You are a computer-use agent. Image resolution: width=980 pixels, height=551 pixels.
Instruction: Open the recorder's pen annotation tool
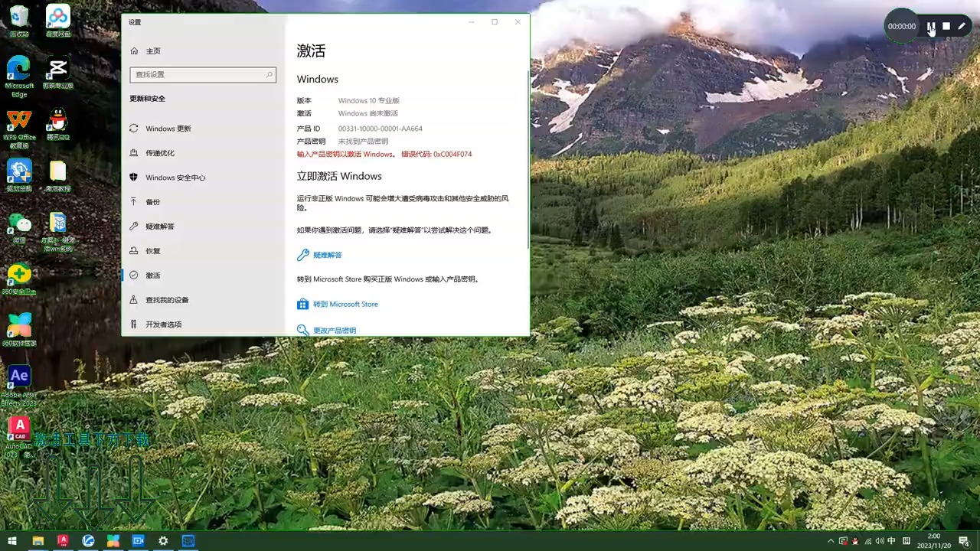(x=962, y=26)
